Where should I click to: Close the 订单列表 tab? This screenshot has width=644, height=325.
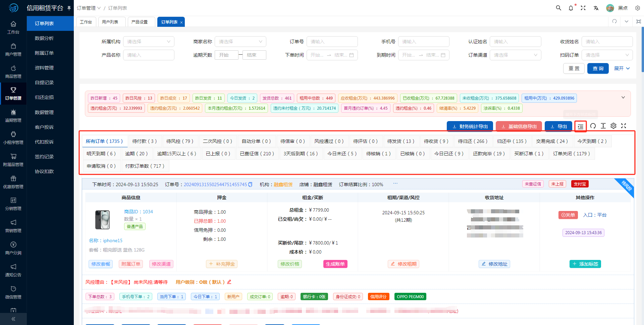coord(181,22)
